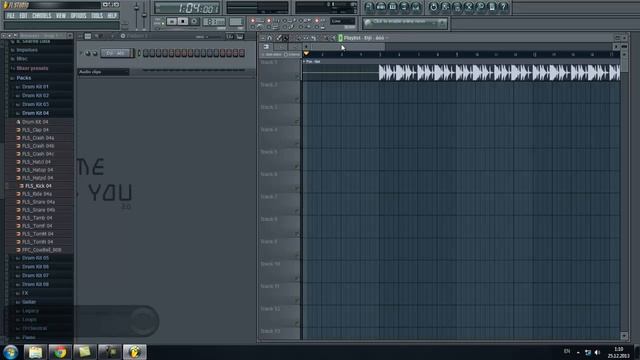The width and height of the screenshot is (640, 360).
Task: Select FLS_Kick 04 sample in the browser
Action: pyautogui.click(x=38, y=186)
